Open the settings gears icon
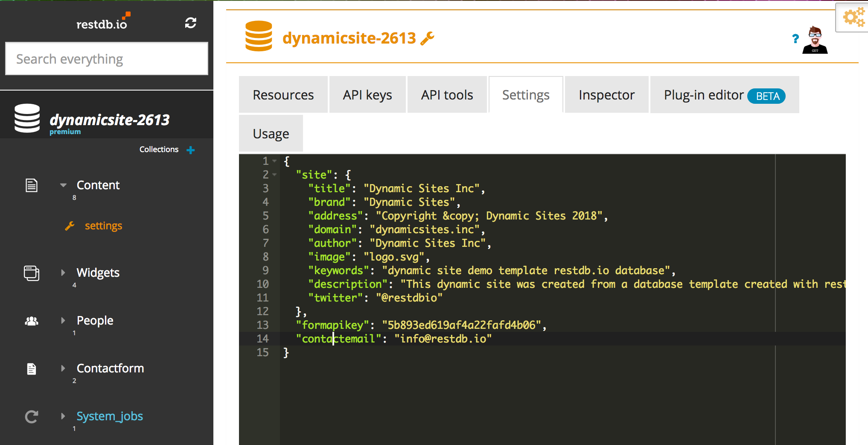 click(853, 17)
